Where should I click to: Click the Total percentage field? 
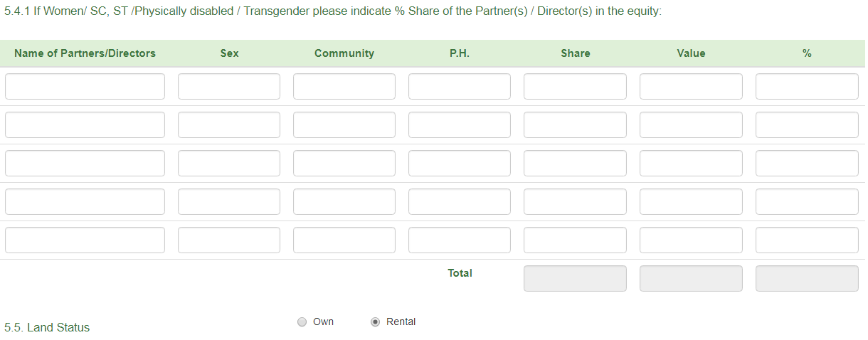pyautogui.click(x=807, y=279)
